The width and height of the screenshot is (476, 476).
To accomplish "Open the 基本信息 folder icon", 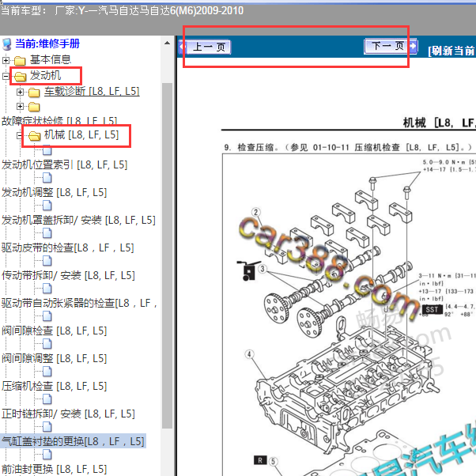I will [20, 60].
